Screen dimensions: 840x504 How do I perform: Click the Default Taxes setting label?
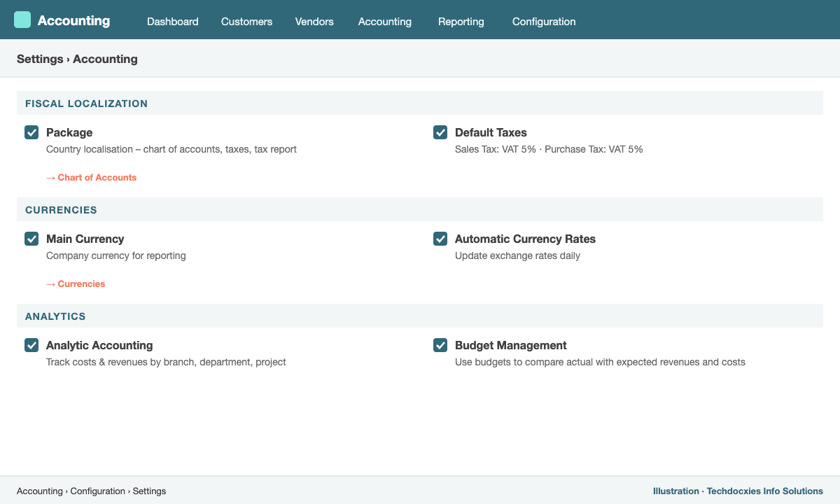click(x=491, y=132)
